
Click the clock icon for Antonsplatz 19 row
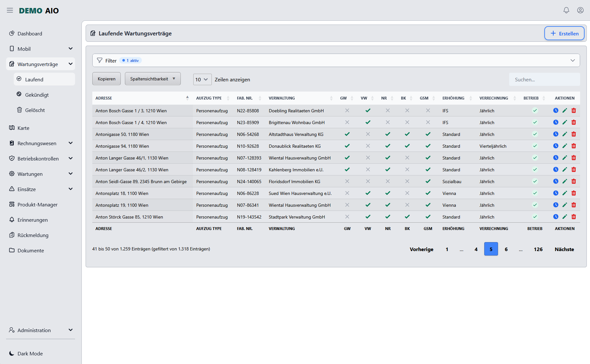point(556,205)
